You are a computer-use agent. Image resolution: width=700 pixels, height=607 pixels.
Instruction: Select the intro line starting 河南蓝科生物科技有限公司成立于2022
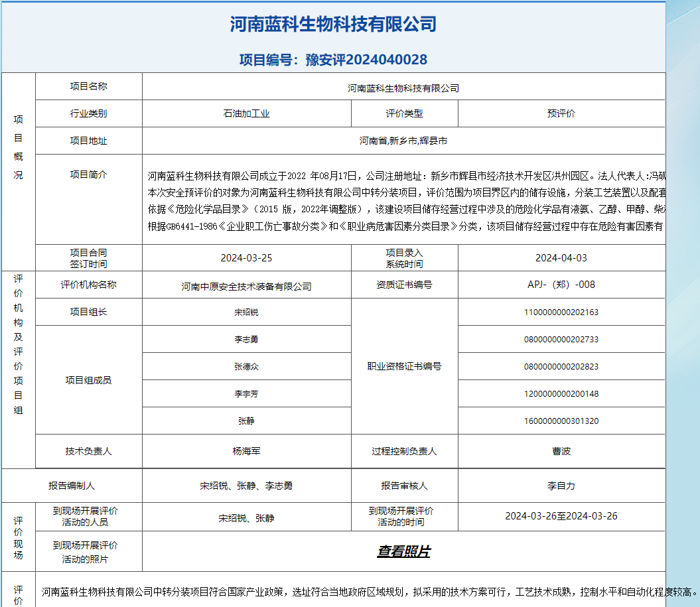(407, 176)
